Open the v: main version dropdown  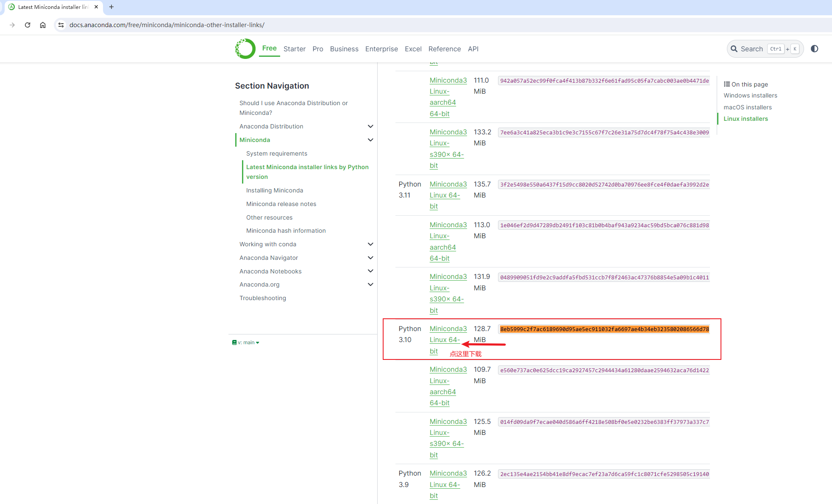pos(246,342)
